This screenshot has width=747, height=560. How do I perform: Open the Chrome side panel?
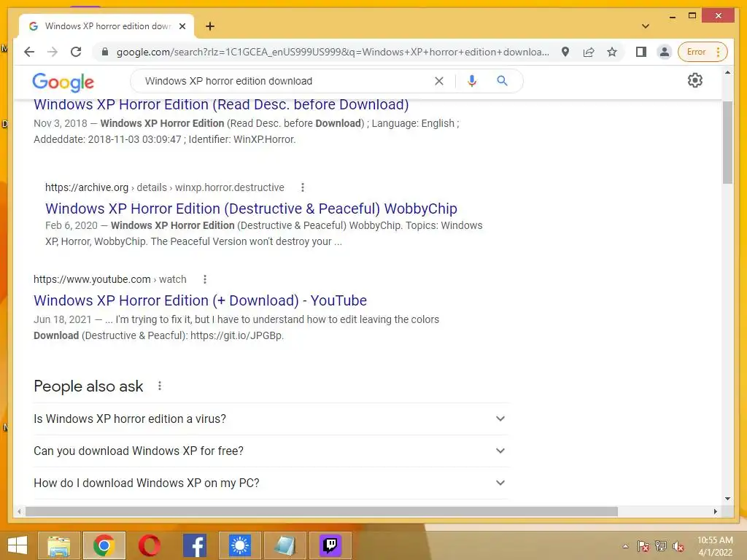[640, 52]
